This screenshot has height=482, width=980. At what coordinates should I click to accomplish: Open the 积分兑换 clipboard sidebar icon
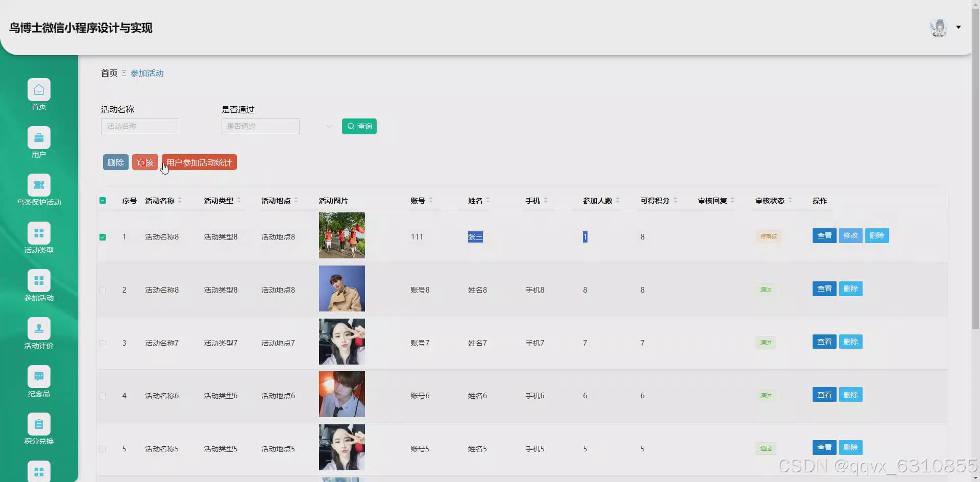(x=39, y=424)
